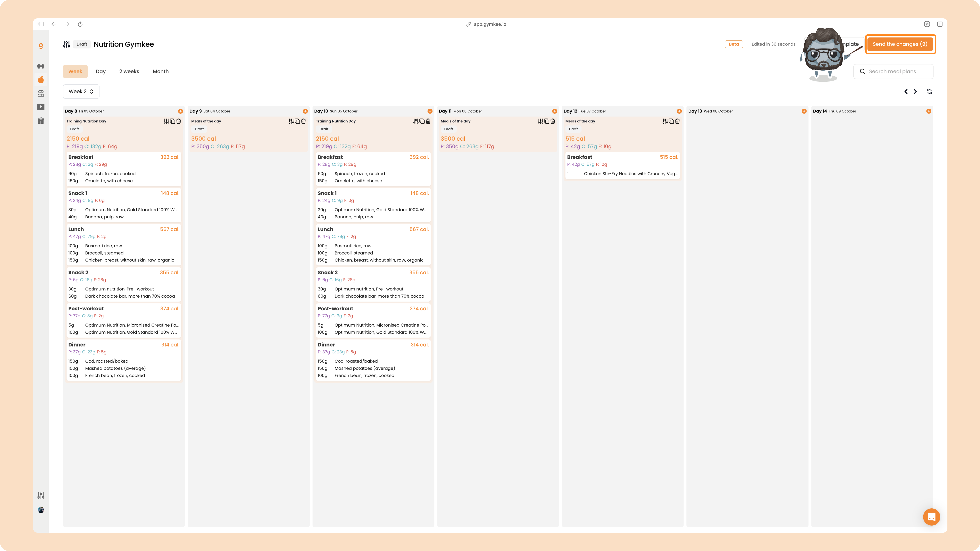The width and height of the screenshot is (980, 551).
Task: Delete Day 9 Meals of the day plan
Action: click(303, 121)
